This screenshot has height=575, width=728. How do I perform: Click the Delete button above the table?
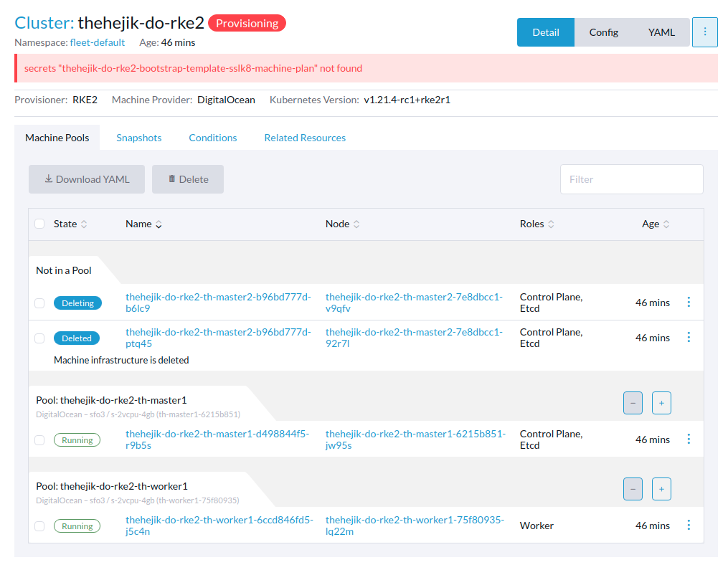click(x=188, y=179)
